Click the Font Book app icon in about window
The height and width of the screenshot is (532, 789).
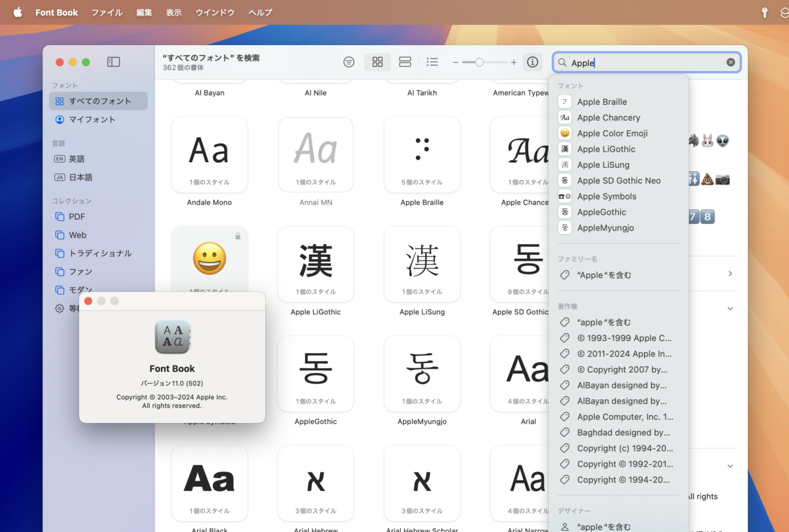point(172,337)
